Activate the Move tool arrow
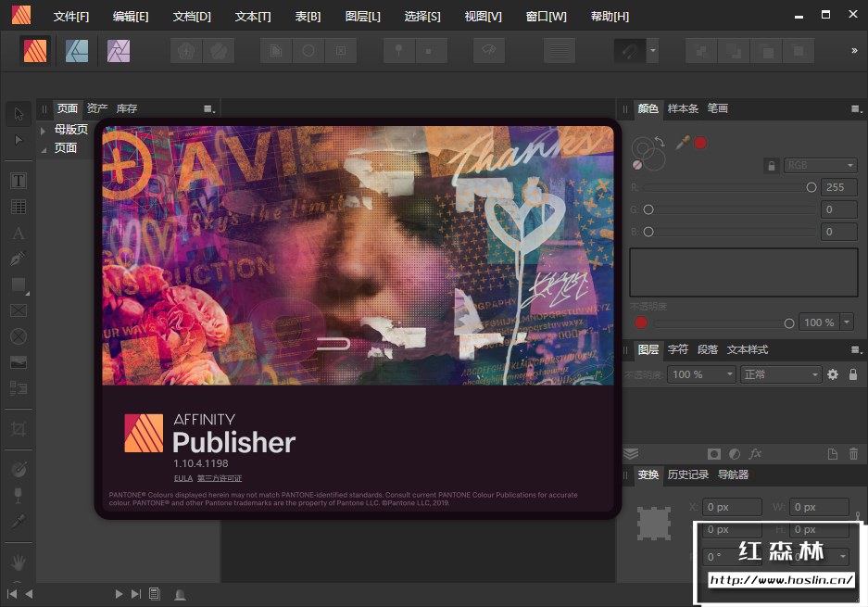 pos(19,114)
